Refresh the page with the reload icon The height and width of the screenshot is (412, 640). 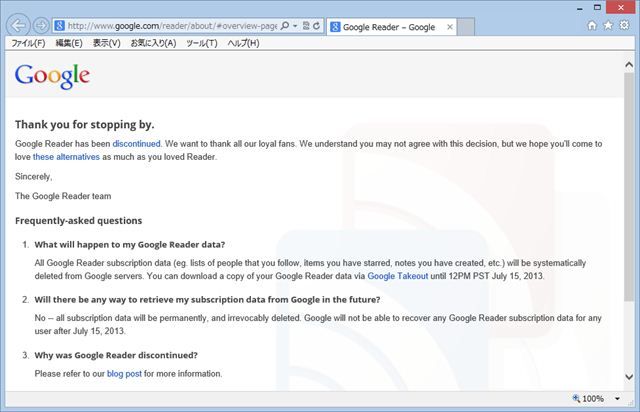[x=316, y=26]
